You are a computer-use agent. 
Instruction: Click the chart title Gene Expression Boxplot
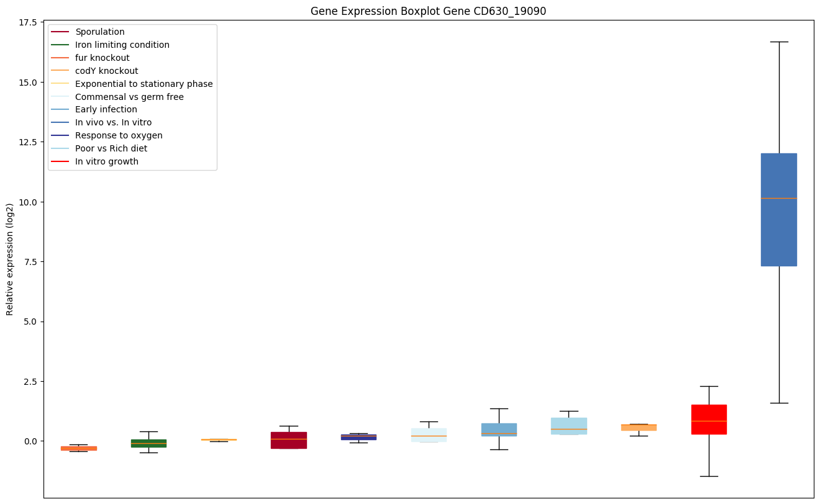(x=428, y=11)
